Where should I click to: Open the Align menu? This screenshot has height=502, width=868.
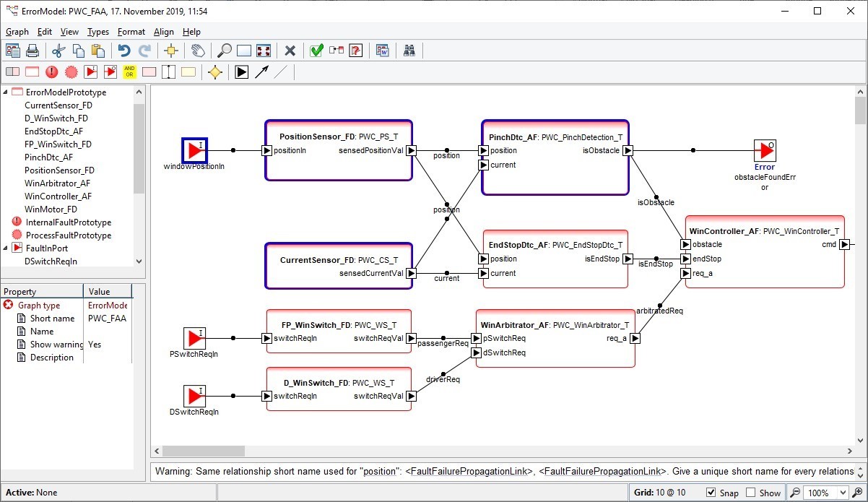click(164, 32)
